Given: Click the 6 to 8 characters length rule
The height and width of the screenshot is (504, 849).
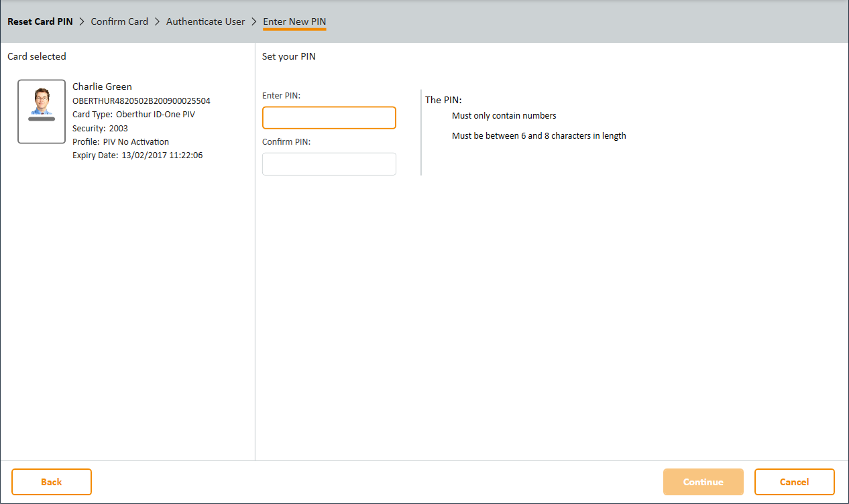Looking at the screenshot, I should pos(539,136).
